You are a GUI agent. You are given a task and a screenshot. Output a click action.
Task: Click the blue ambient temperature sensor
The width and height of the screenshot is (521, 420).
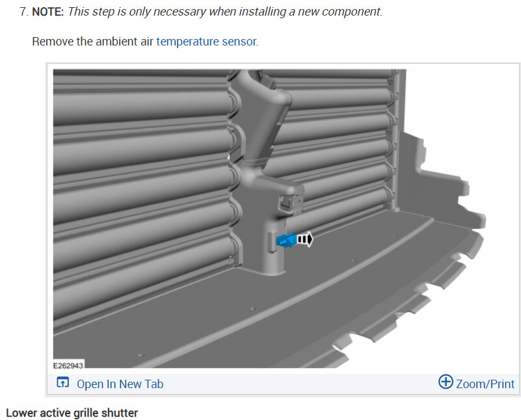286,240
